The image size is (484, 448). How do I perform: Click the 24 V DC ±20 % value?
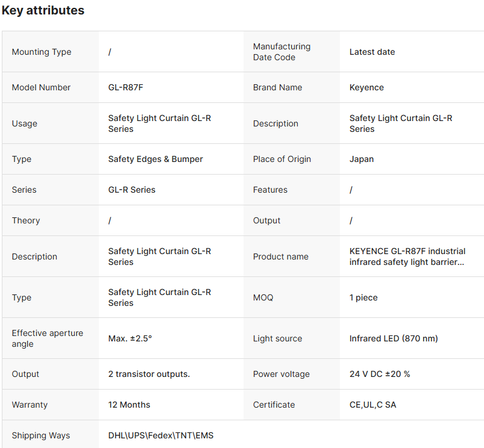380,374
